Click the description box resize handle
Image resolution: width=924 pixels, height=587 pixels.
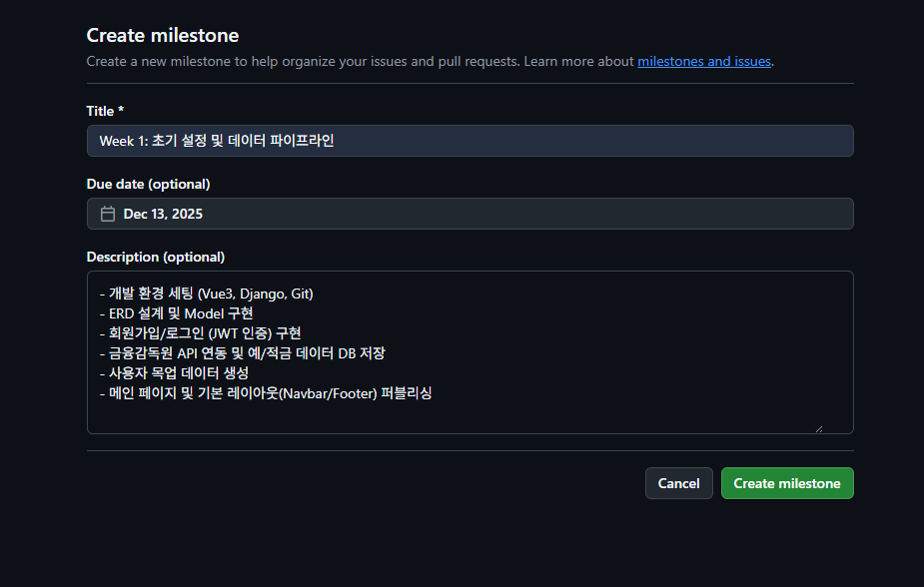pyautogui.click(x=818, y=428)
